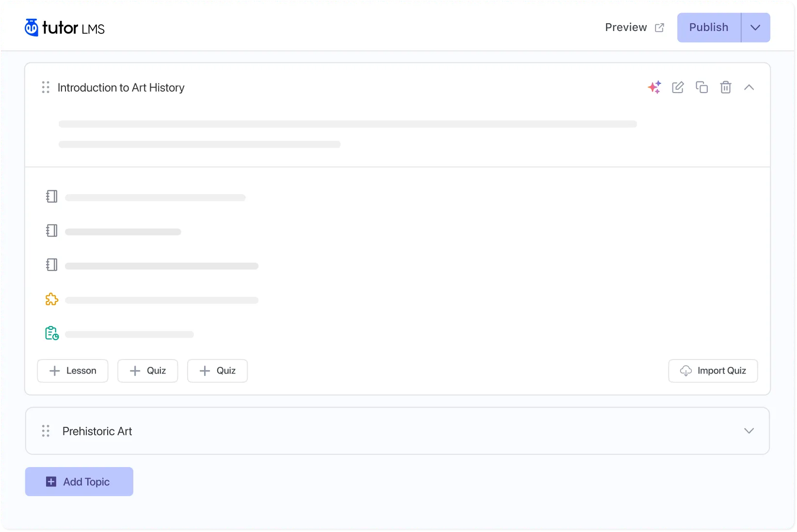Click the Quiz button beside the Lesson button
Image resolution: width=797 pixels, height=532 pixels.
coord(148,371)
